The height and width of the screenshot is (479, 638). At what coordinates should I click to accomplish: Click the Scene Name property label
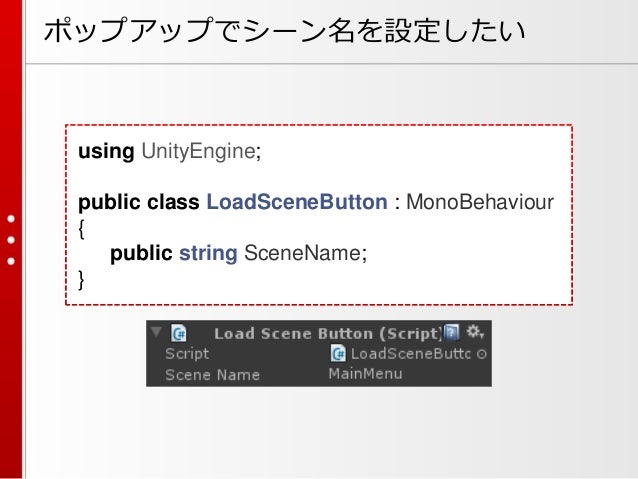point(212,374)
